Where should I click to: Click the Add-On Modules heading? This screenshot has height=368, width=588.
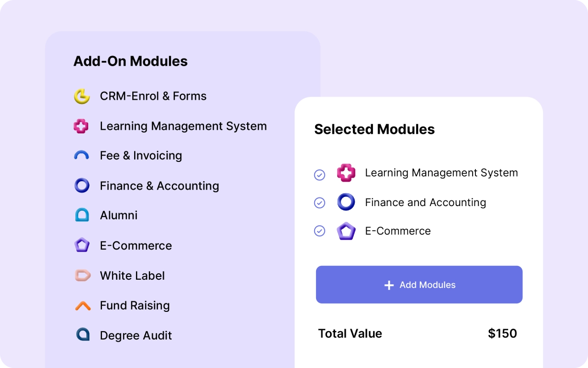[x=130, y=61]
